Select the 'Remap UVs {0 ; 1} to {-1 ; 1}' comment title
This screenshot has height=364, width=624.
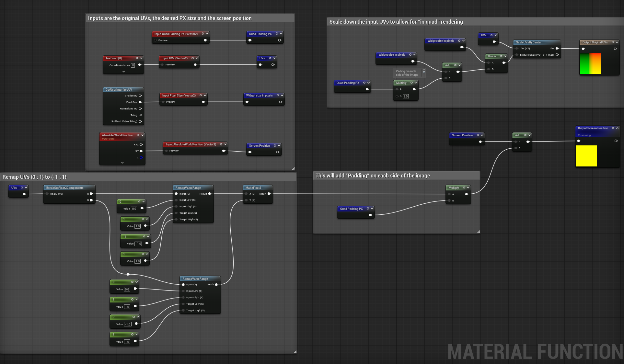point(34,177)
